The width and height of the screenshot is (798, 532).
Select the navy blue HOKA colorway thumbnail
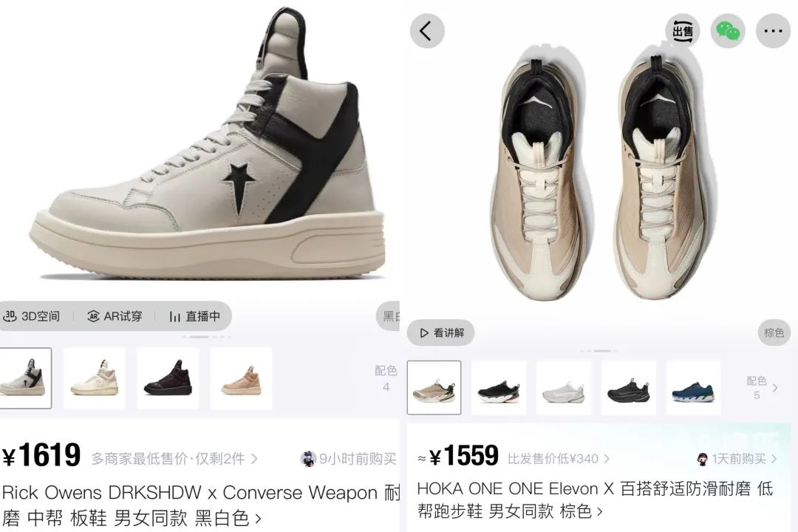(693, 388)
